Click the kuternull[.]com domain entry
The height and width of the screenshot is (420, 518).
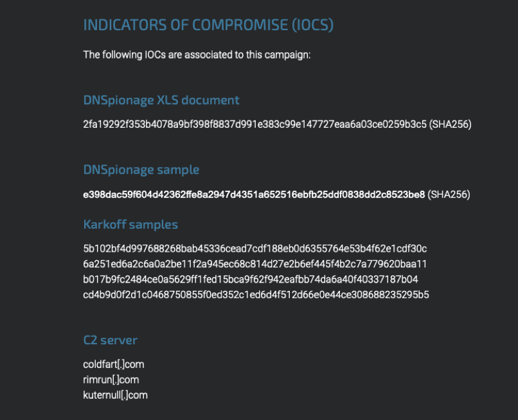coord(115,395)
